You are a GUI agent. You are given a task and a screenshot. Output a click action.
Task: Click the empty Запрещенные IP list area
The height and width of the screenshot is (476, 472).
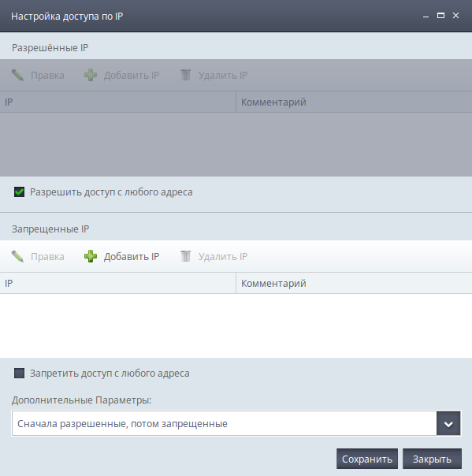pos(236,325)
